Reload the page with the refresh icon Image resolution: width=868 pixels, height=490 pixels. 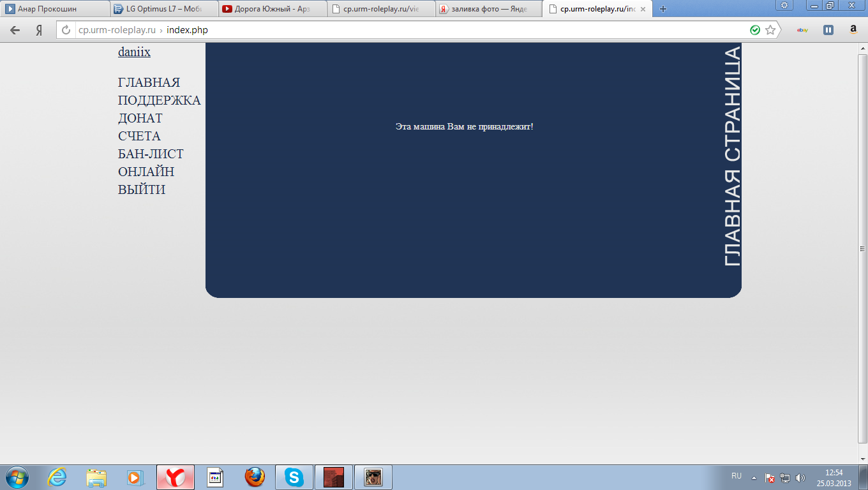(66, 30)
